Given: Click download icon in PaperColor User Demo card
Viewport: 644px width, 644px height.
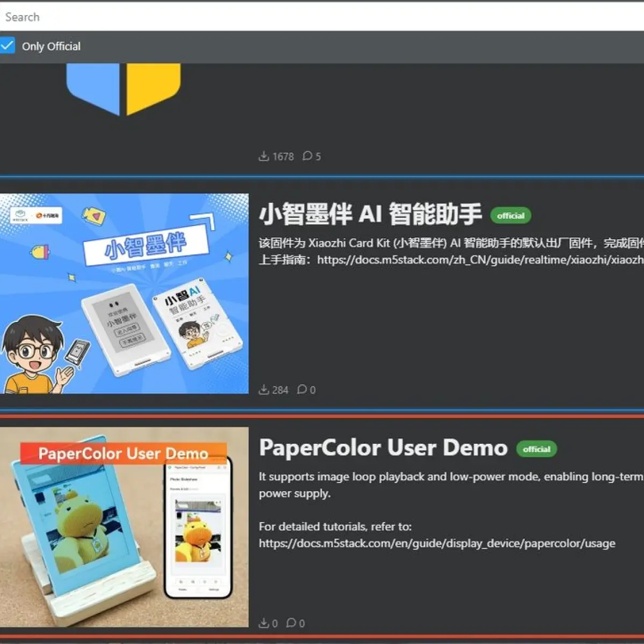Looking at the screenshot, I should [264, 623].
